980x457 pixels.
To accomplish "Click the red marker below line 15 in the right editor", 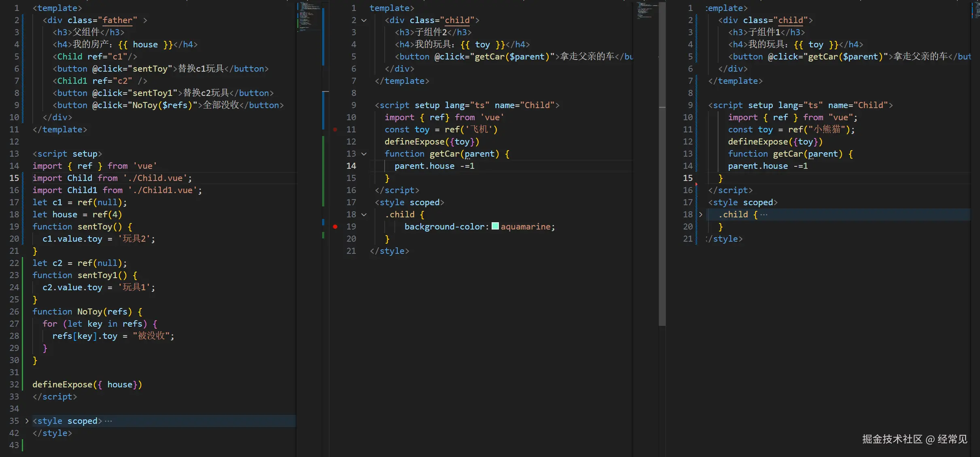I will (696, 184).
